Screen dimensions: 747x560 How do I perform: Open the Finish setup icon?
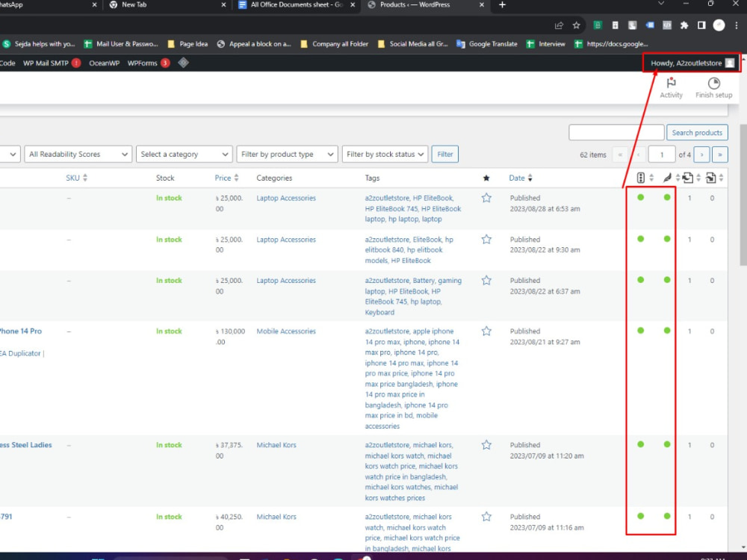(x=713, y=84)
